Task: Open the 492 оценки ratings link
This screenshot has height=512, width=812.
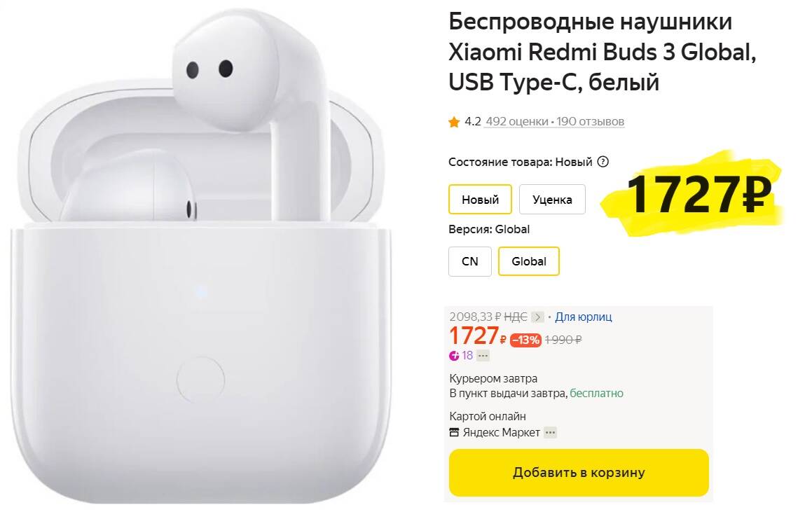Action: (517, 122)
